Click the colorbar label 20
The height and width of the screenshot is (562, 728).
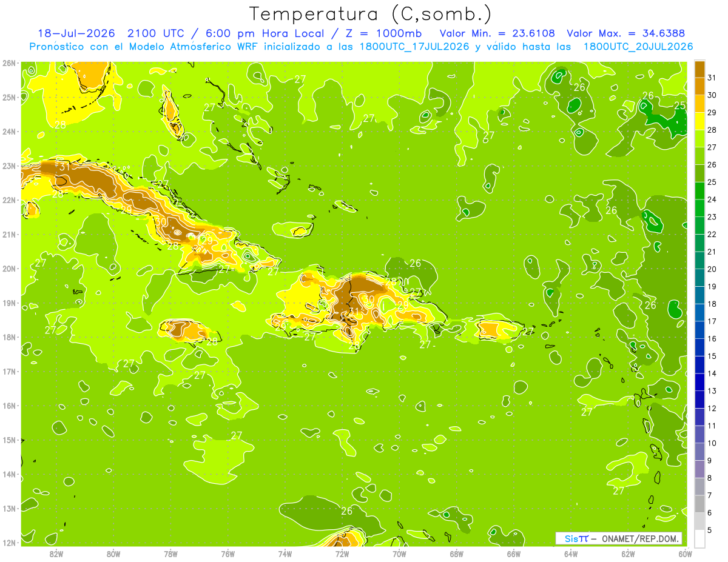(712, 269)
